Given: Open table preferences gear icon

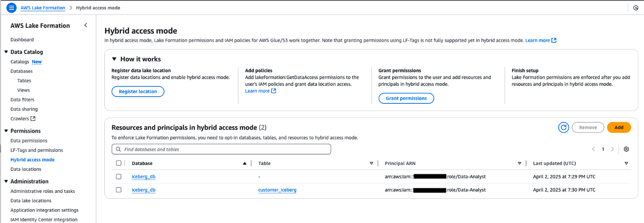Looking at the screenshot, I should (x=626, y=149).
